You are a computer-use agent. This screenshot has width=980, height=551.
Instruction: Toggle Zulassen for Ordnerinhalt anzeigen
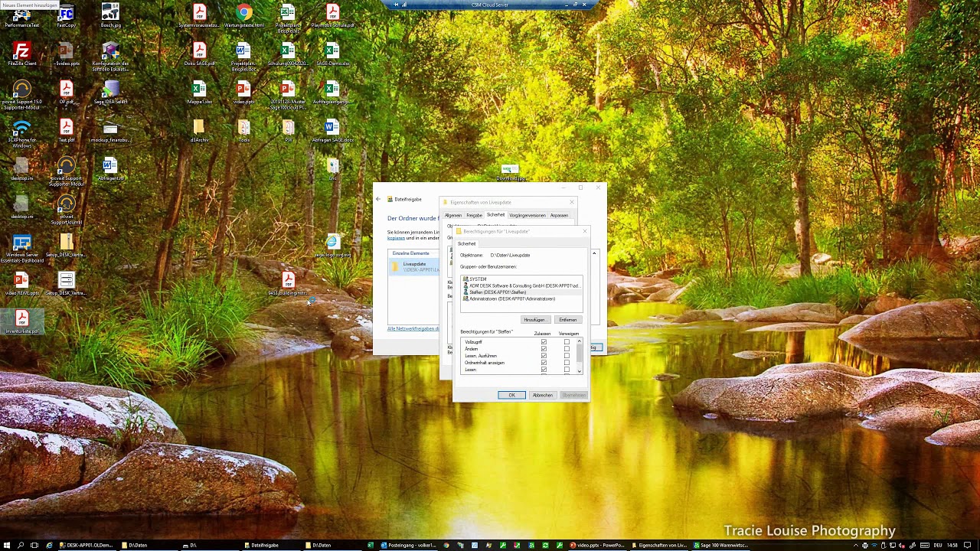[x=544, y=363]
